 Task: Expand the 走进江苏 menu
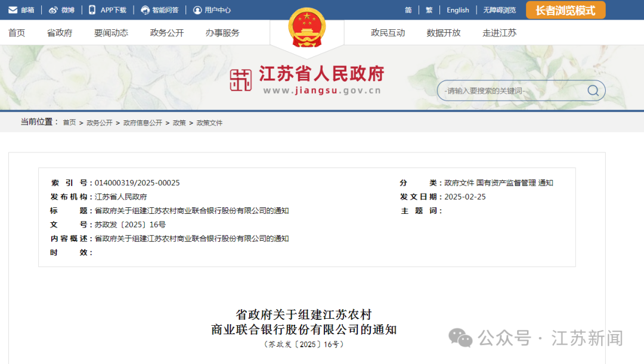coord(499,33)
